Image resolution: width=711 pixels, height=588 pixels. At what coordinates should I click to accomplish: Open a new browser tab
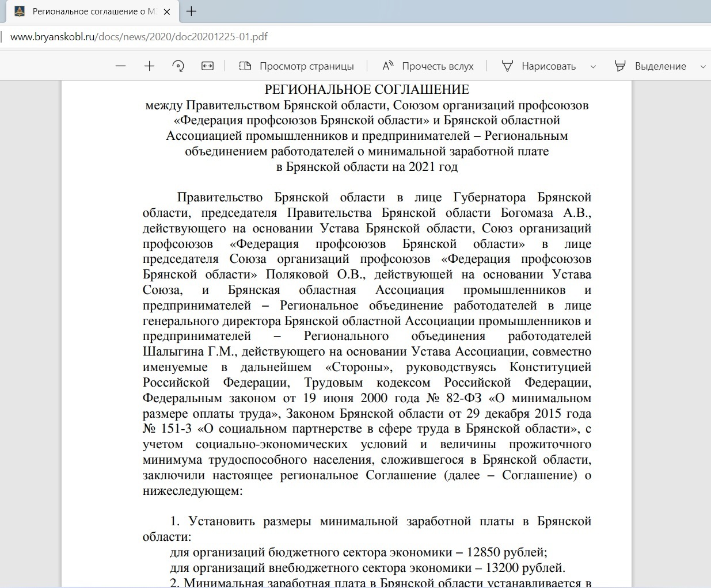pos(192,12)
